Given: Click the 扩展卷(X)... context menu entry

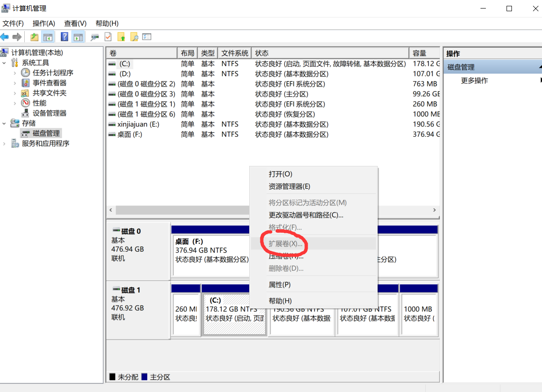Looking at the screenshot, I should click(313, 244).
